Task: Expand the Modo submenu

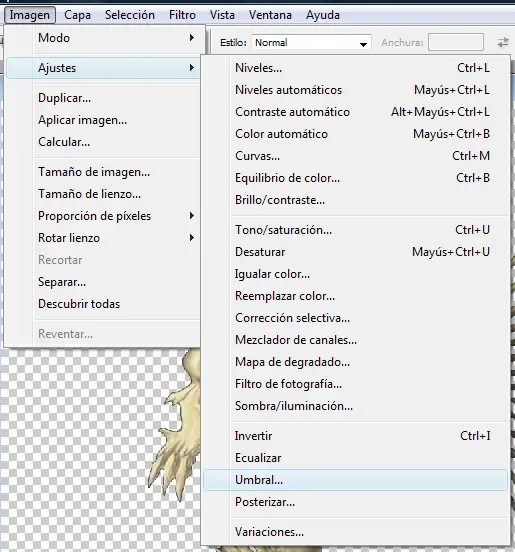Action: tap(104, 38)
